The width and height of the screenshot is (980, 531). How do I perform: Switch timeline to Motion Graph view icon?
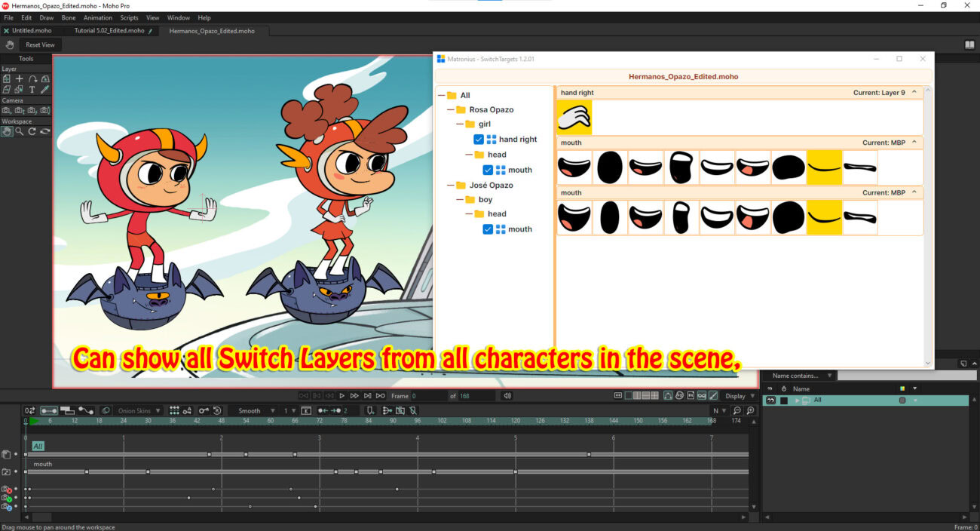pyautogui.click(x=86, y=410)
